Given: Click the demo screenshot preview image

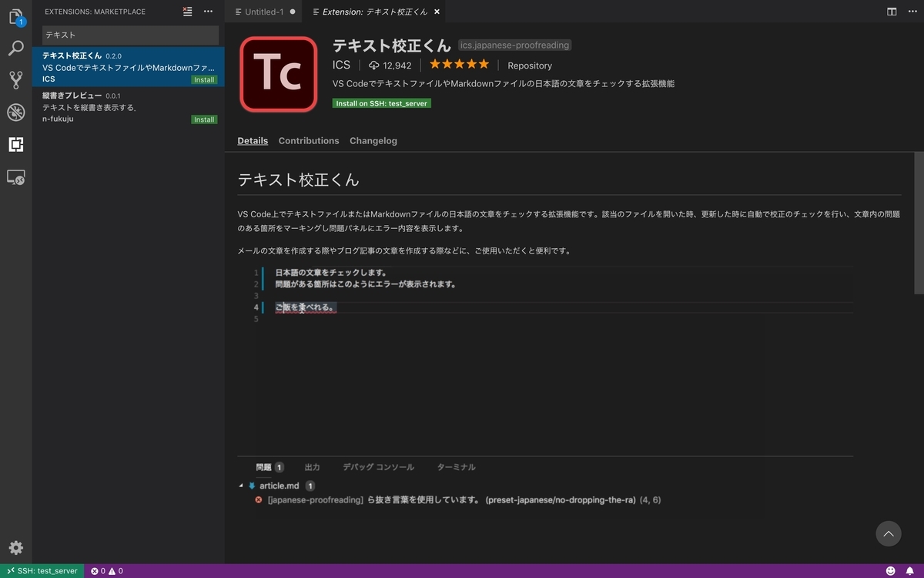Looking at the screenshot, I should point(545,387).
